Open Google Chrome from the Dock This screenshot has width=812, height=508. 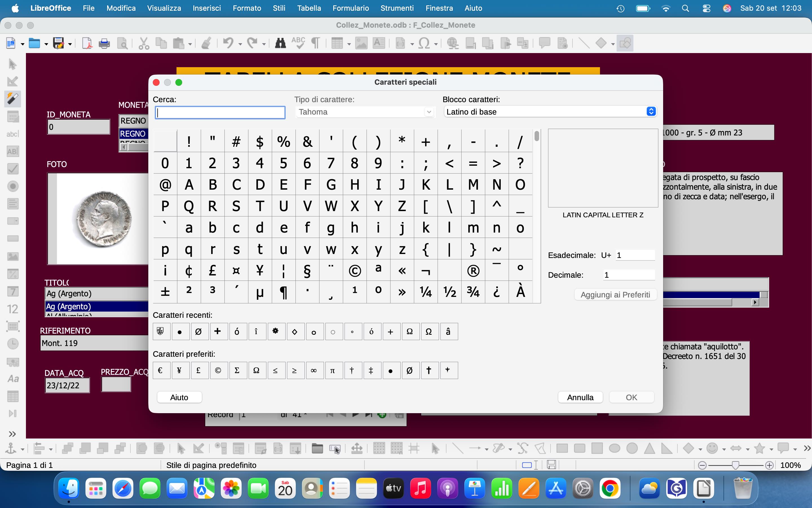610,488
